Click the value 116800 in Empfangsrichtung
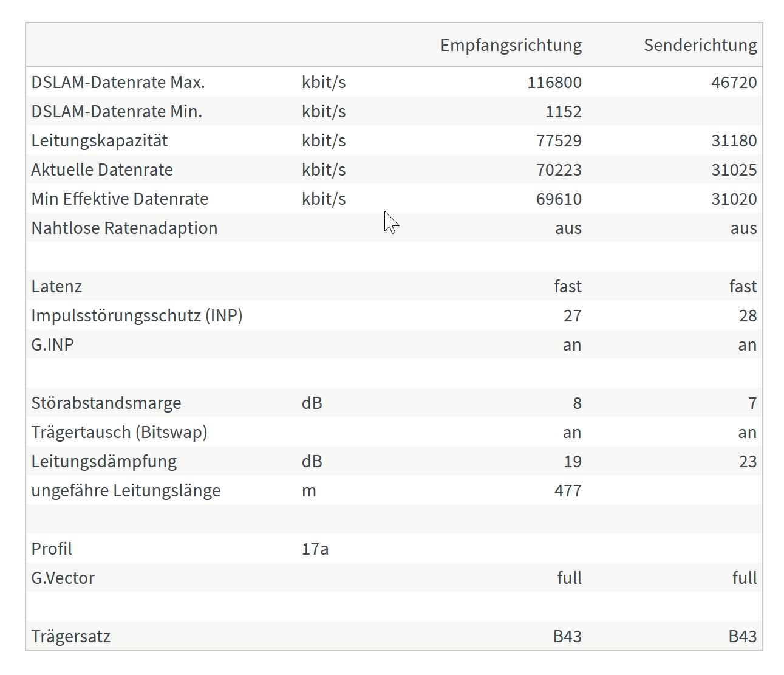784x675 pixels. click(x=554, y=82)
